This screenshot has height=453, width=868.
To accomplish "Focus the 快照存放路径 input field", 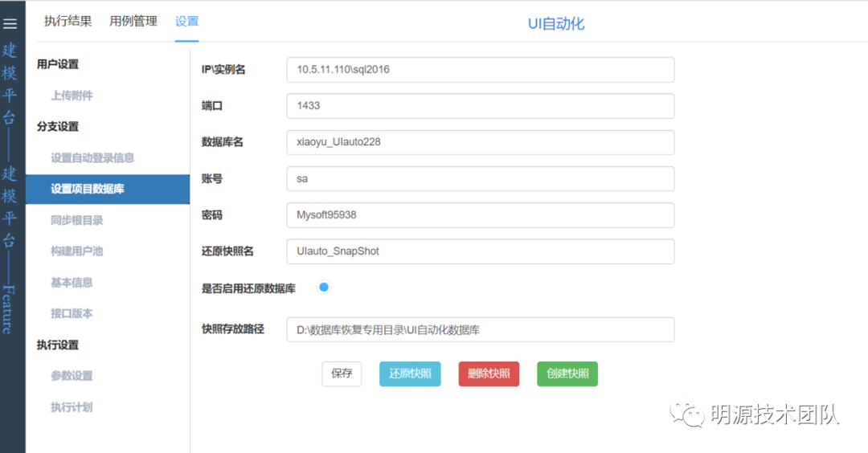I will coord(481,329).
